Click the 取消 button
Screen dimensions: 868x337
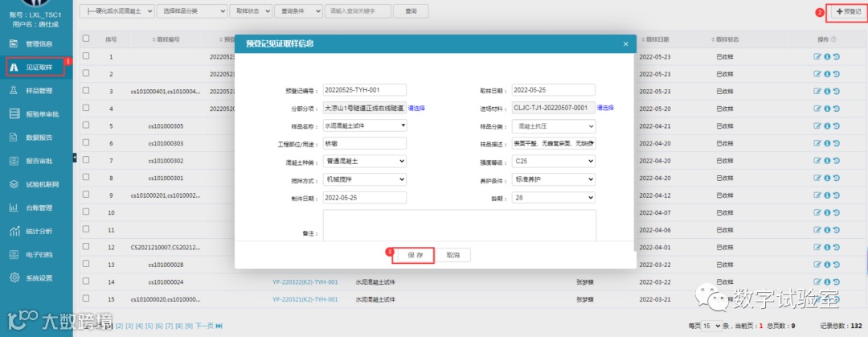pos(453,255)
